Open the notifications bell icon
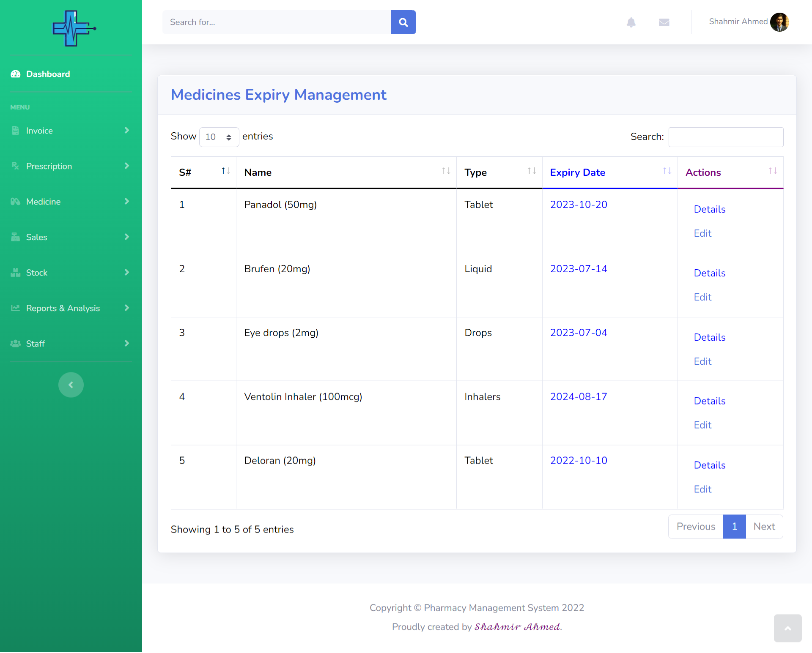Viewport: 812px width, 653px height. 631,22
